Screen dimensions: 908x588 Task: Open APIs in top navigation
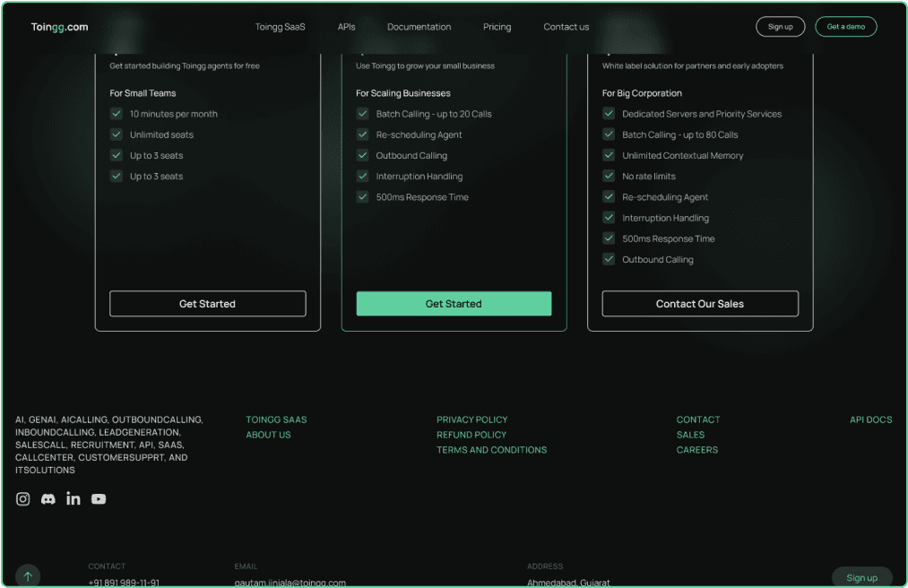346,27
